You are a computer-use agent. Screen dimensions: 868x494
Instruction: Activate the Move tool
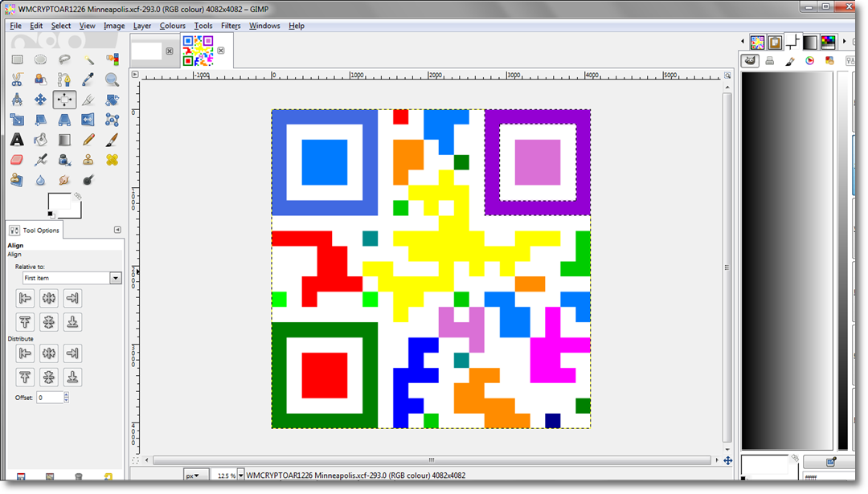point(40,100)
